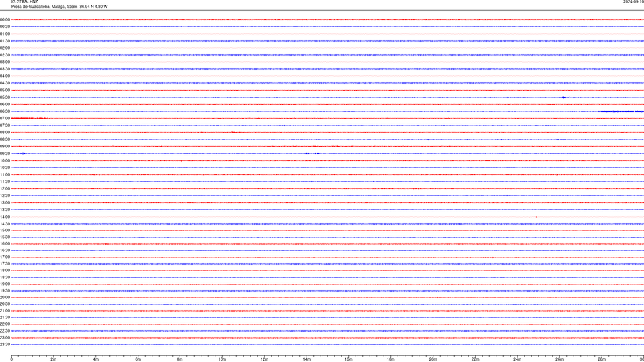Click the 28m axis tick label
The height and width of the screenshot is (362, 644).
point(602,359)
